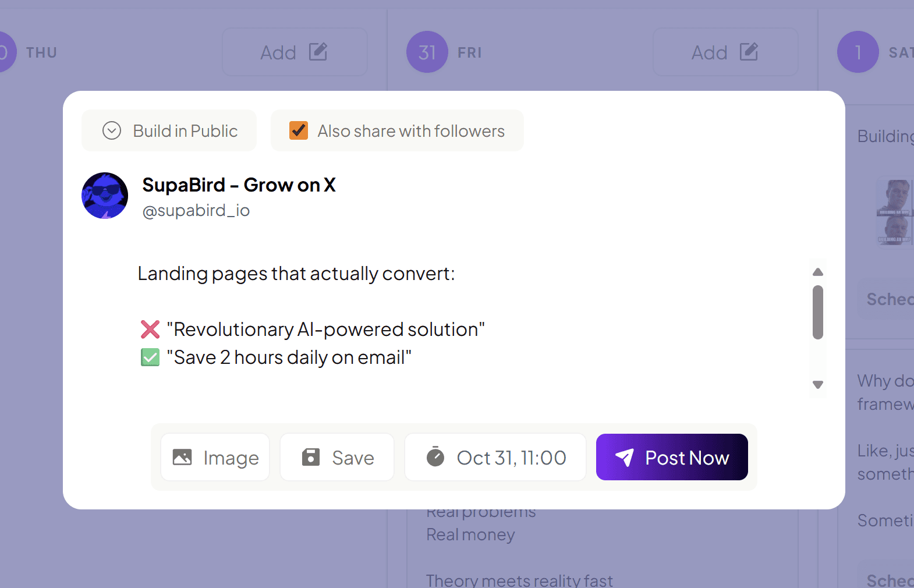Select the 1 Saturday date circle
Image resolution: width=914 pixels, height=588 pixels.
click(858, 52)
